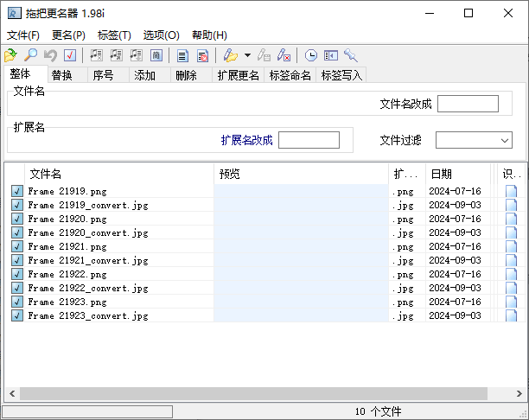This screenshot has width=529, height=420.
Task: Click the document list toolbar icon
Action: (x=182, y=55)
